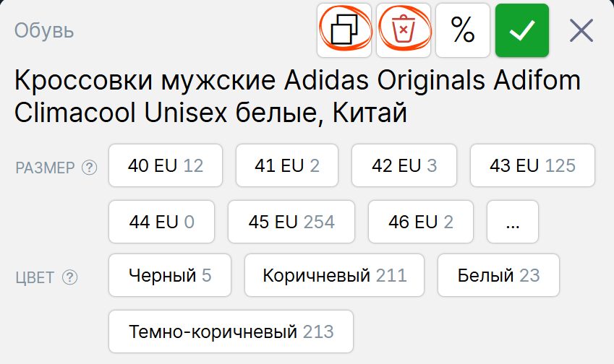Open the help icon next to Цвет
The width and height of the screenshot is (614, 364).
pos(69,277)
